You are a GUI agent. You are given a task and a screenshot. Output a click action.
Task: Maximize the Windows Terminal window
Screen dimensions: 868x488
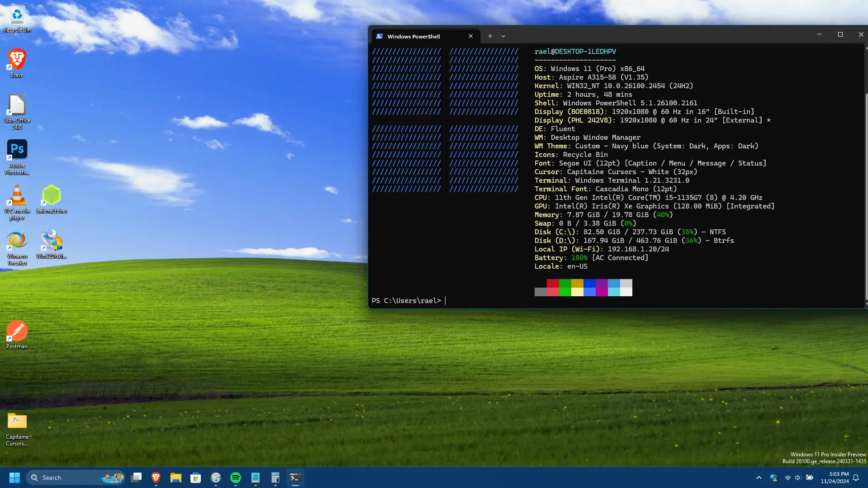[x=840, y=34]
